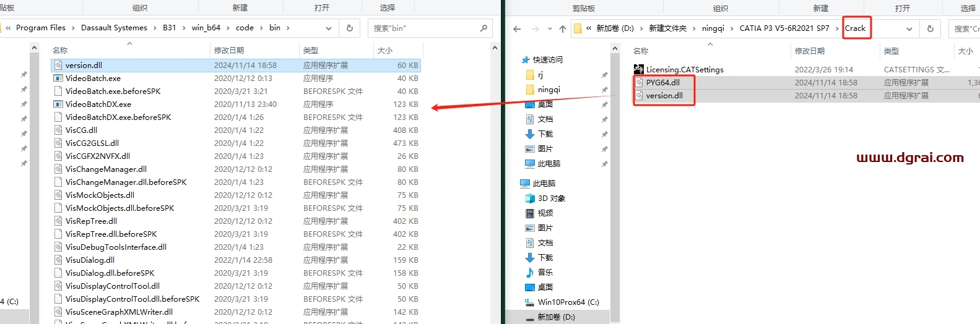Screen dimensions: 980x324
Task: Navigate to win_b64 in the breadcrumb
Action: coord(206,28)
